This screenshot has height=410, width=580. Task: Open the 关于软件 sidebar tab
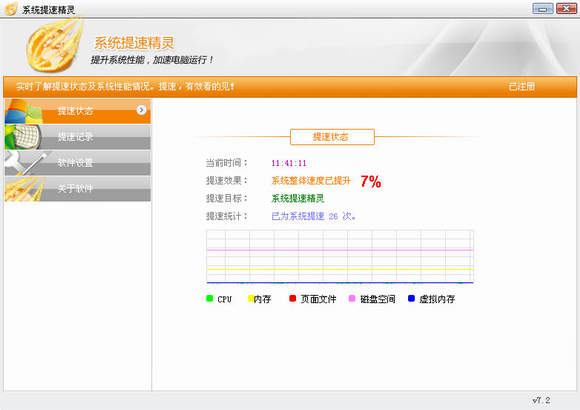pyautogui.click(x=78, y=189)
